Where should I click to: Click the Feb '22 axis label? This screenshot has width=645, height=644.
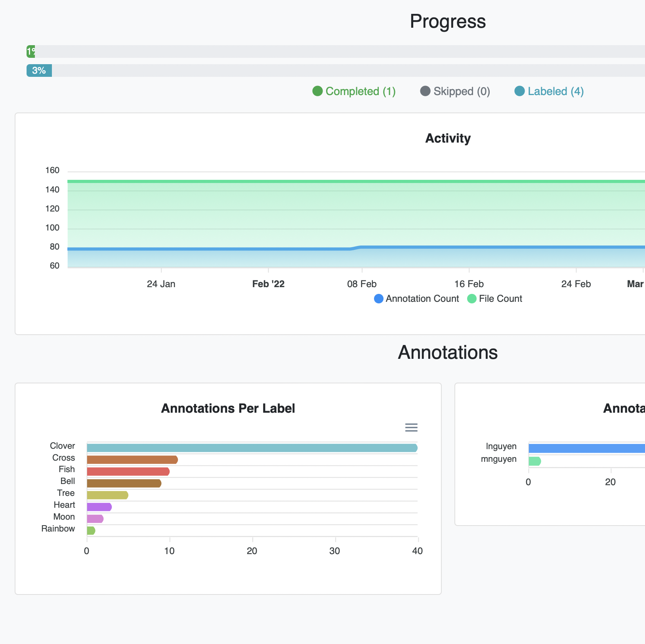click(x=268, y=284)
